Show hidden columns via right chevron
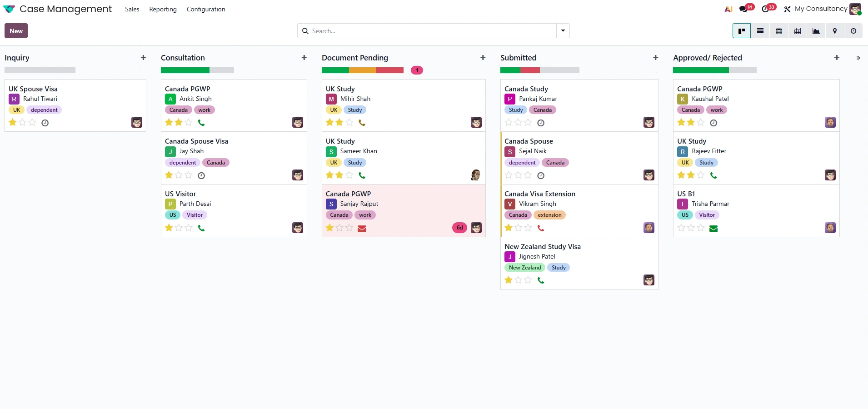868x409 pixels. click(x=858, y=58)
